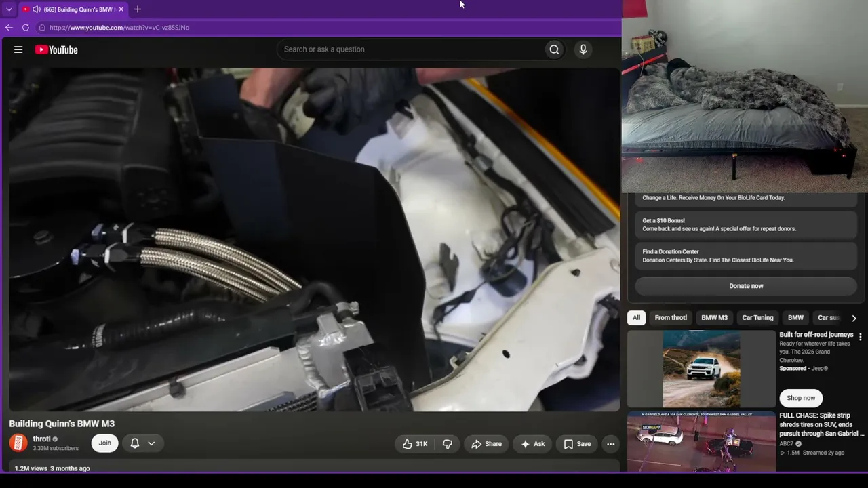868x488 pixels.
Task: Select the BMW M3 filter chip
Action: tap(714, 318)
